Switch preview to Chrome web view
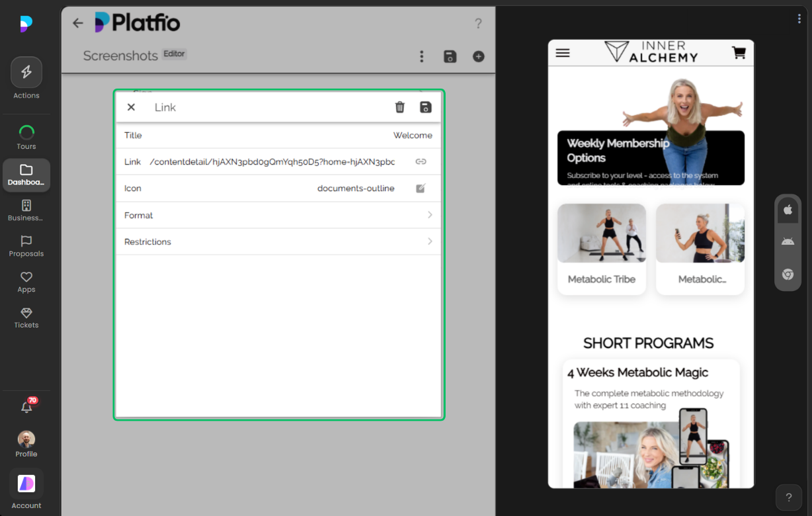The height and width of the screenshot is (516, 812). point(788,274)
